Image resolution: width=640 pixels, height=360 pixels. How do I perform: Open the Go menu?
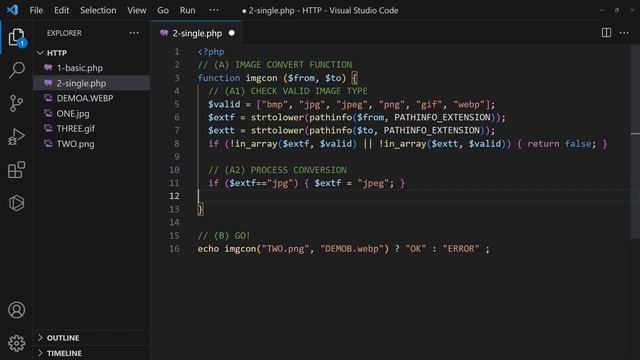click(163, 10)
